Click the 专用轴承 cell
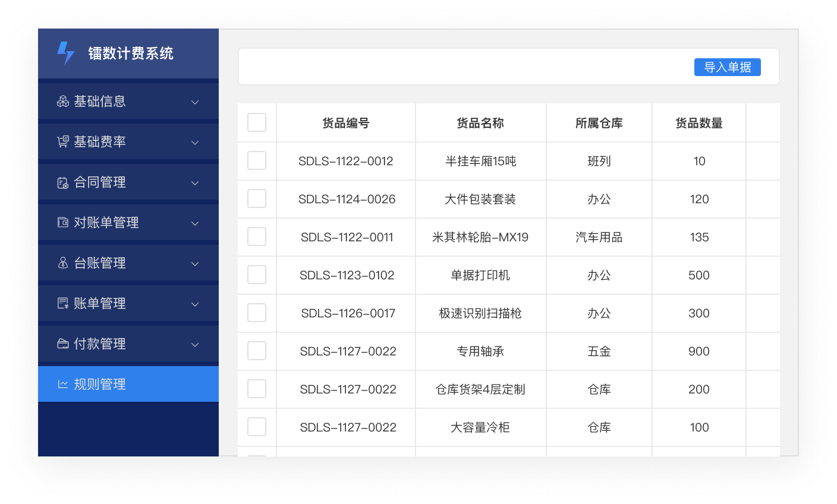This screenshot has height=504, width=837. (x=480, y=351)
